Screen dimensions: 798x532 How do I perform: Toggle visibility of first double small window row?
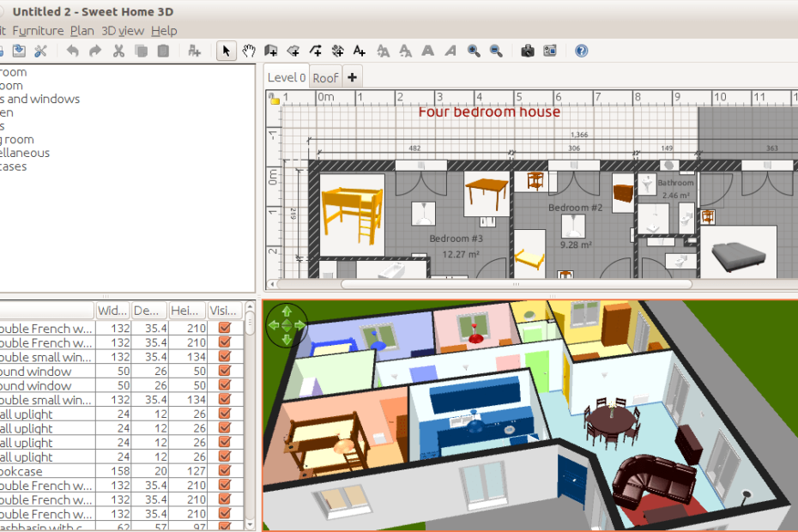(225, 357)
